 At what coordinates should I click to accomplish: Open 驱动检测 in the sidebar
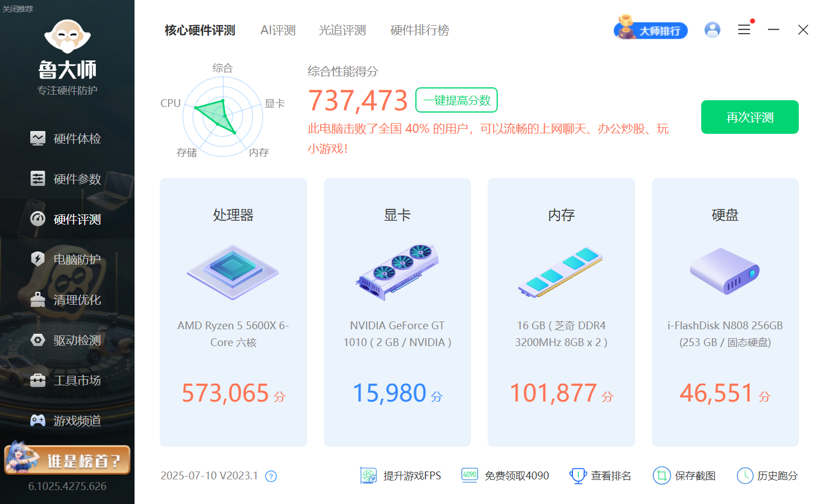pyautogui.click(x=67, y=340)
